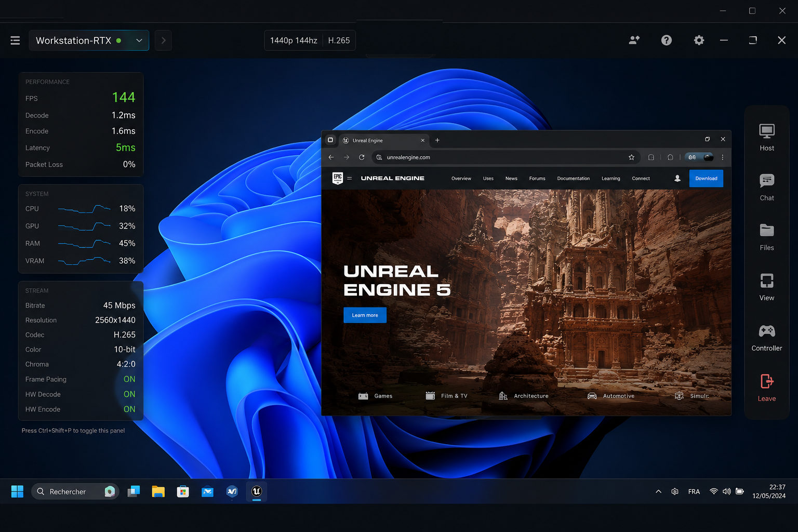This screenshot has height=532, width=798.
Task: Click the Packet Loss value 0%
Action: click(x=129, y=164)
